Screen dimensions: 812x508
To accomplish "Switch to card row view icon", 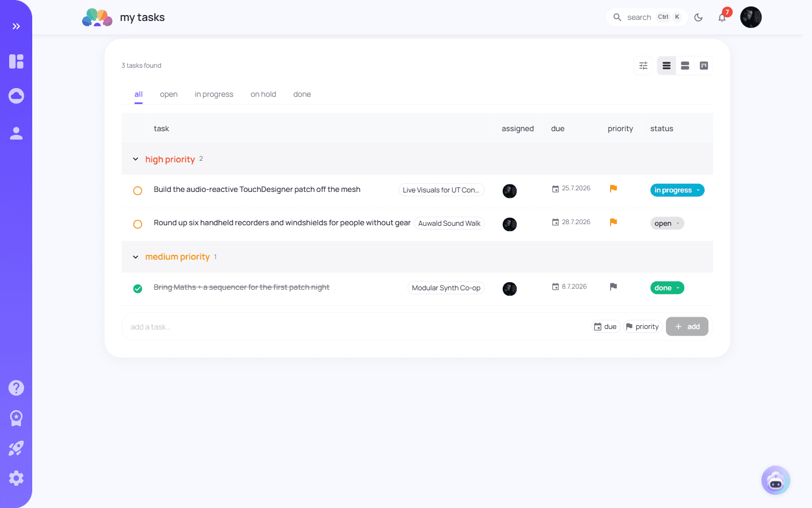I will 685,66.
